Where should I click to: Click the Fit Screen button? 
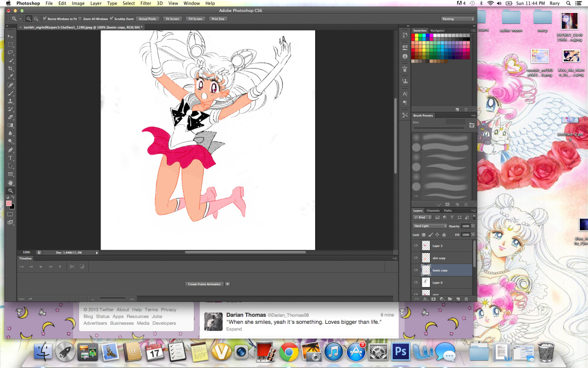pyautogui.click(x=172, y=19)
